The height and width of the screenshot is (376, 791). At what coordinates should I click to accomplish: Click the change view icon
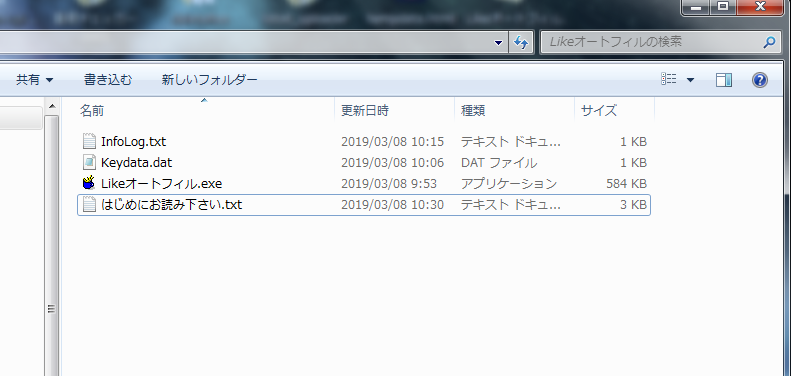coord(668,79)
